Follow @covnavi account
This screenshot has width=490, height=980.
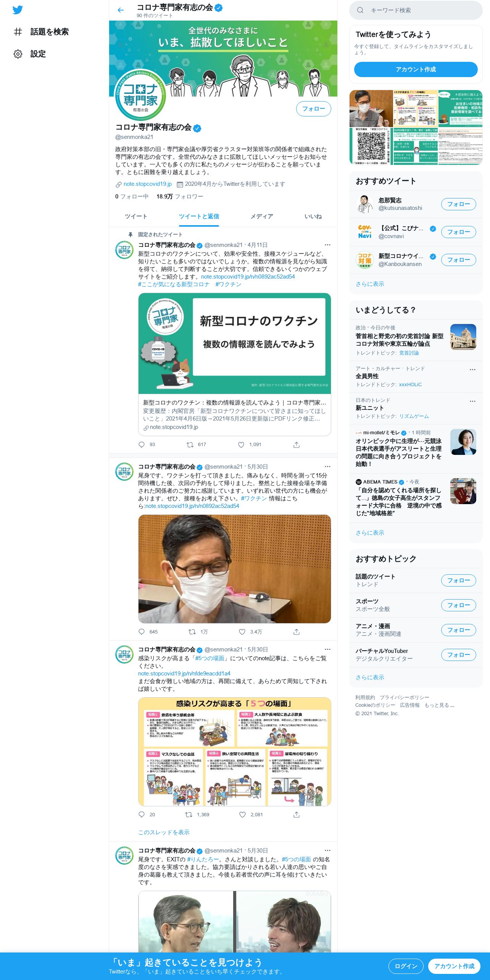[x=458, y=232]
